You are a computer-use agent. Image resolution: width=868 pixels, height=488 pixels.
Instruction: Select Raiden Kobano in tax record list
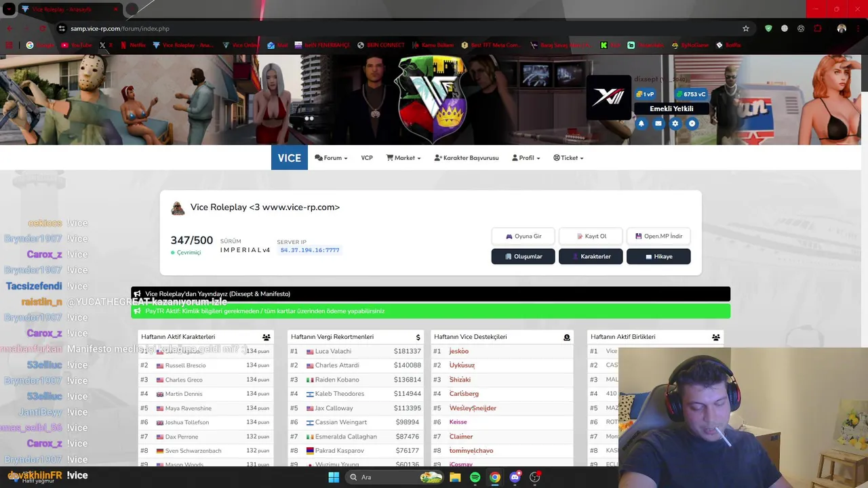pyautogui.click(x=337, y=380)
